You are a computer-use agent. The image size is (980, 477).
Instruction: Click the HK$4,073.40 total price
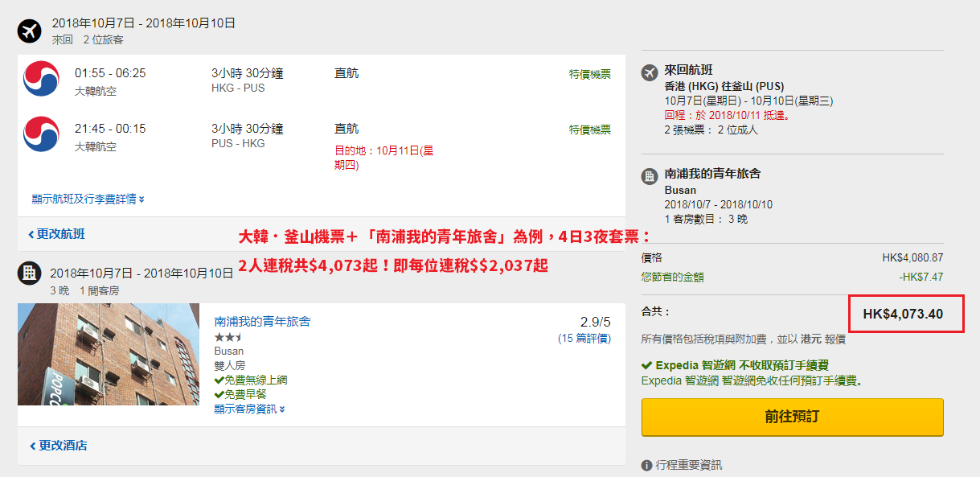pos(903,314)
